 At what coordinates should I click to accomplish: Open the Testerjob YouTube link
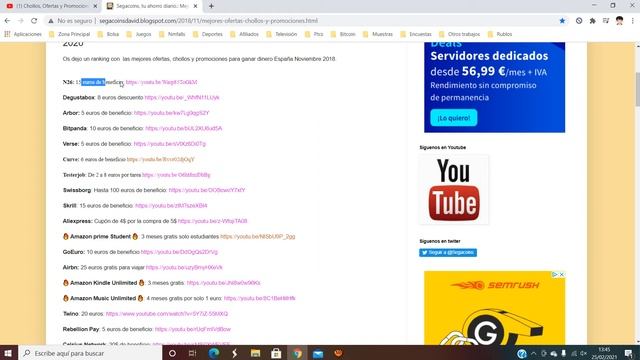(176, 175)
